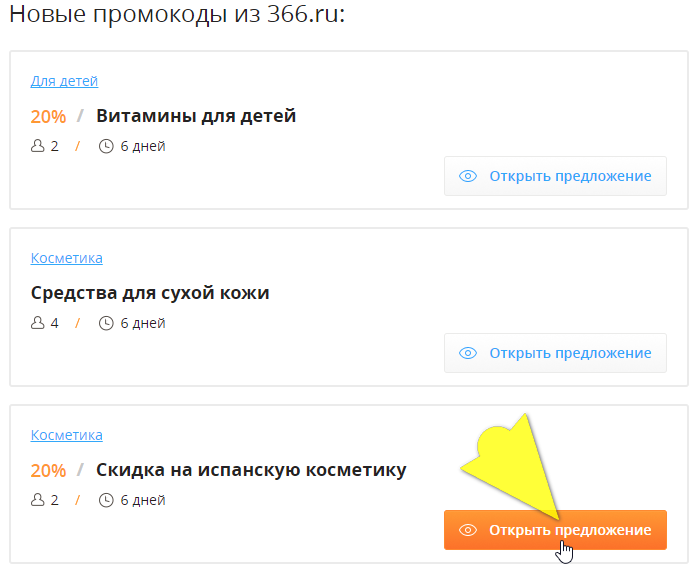695x575 pixels.
Task: Click the eye icon in Витамины для детей button
Action: 468,176
